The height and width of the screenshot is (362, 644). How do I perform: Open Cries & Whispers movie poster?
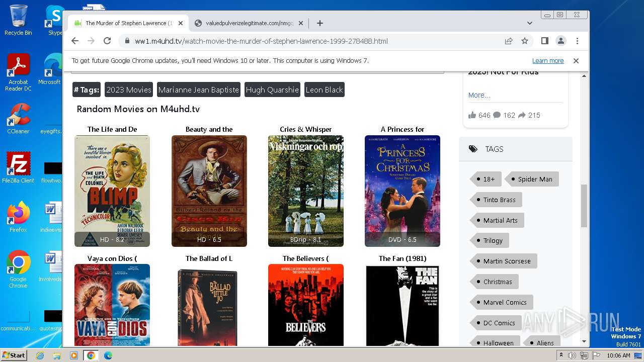tap(306, 191)
